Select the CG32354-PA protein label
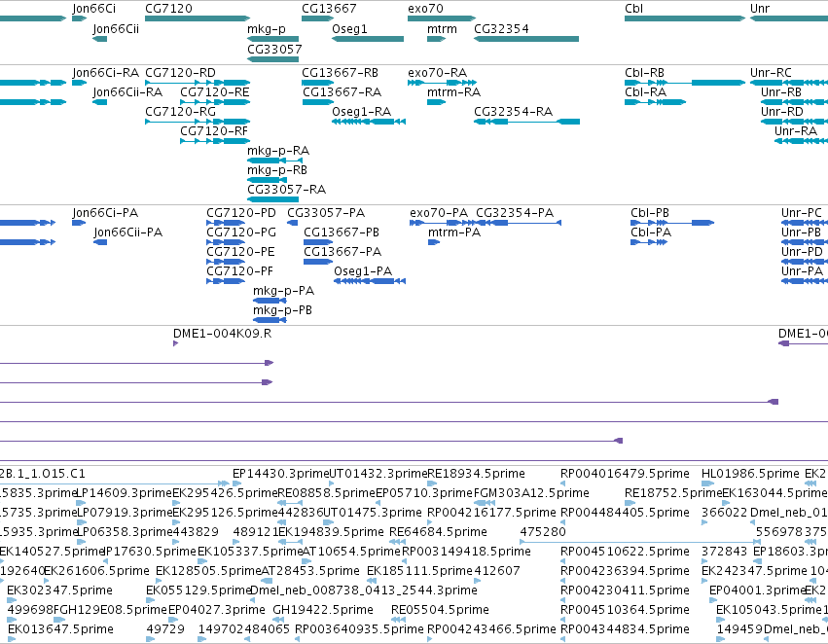Viewport: 828px width, 644px height. pos(515,213)
